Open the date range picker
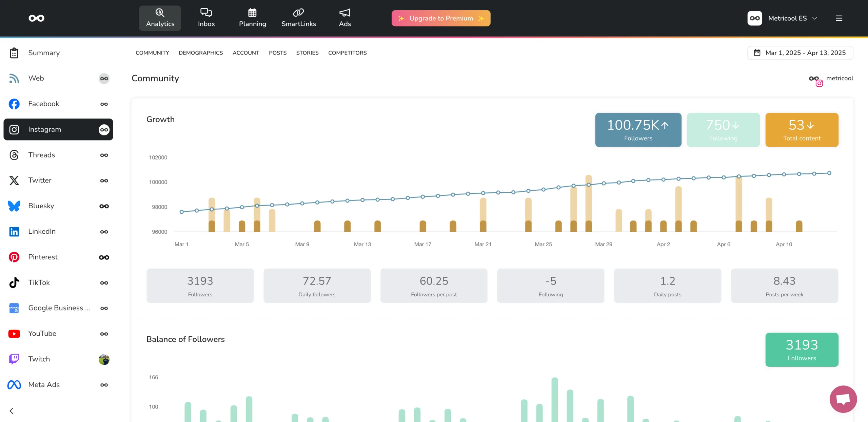 coord(800,53)
